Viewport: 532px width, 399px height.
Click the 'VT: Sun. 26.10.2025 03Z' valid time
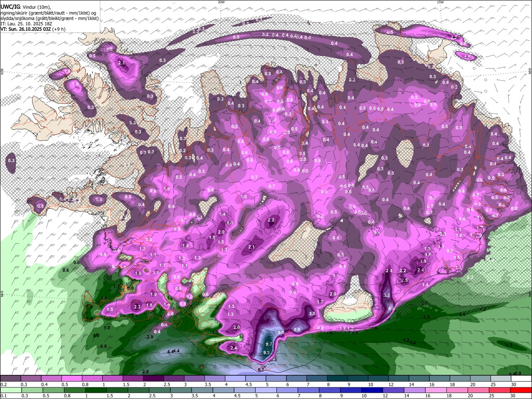(26, 30)
